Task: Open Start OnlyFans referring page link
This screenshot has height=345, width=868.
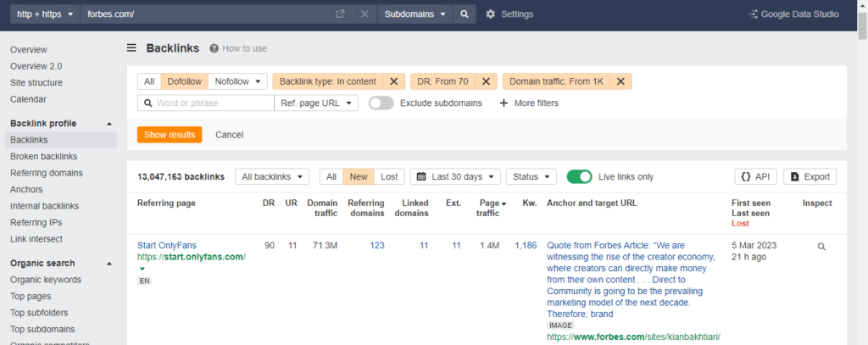Action: pos(167,245)
